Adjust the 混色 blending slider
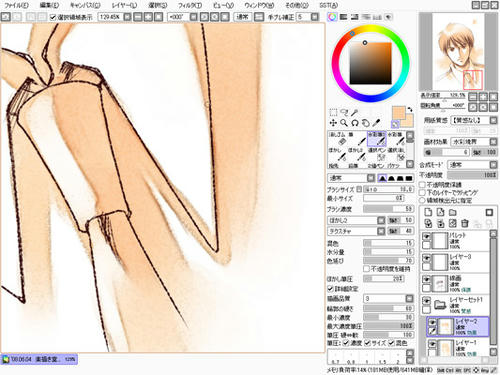Screen dimensions: 500x375 pyautogui.click(x=388, y=243)
